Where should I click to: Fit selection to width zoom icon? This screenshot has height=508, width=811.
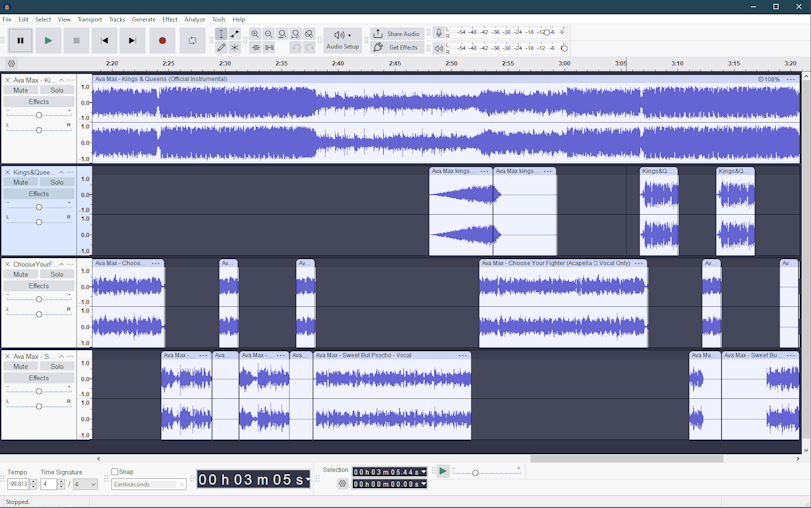(x=282, y=34)
